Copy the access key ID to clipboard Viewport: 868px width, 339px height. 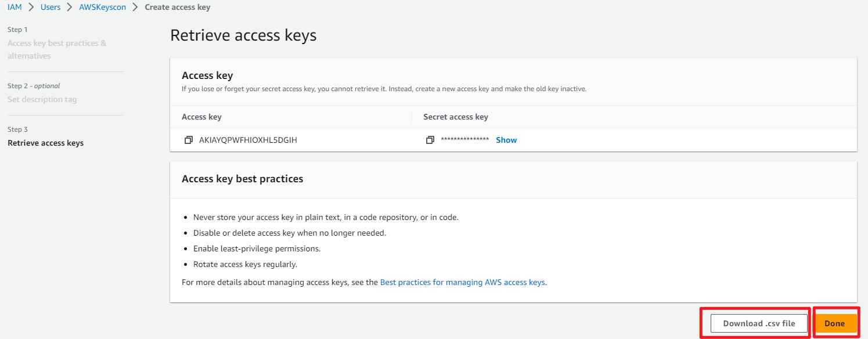(188, 140)
